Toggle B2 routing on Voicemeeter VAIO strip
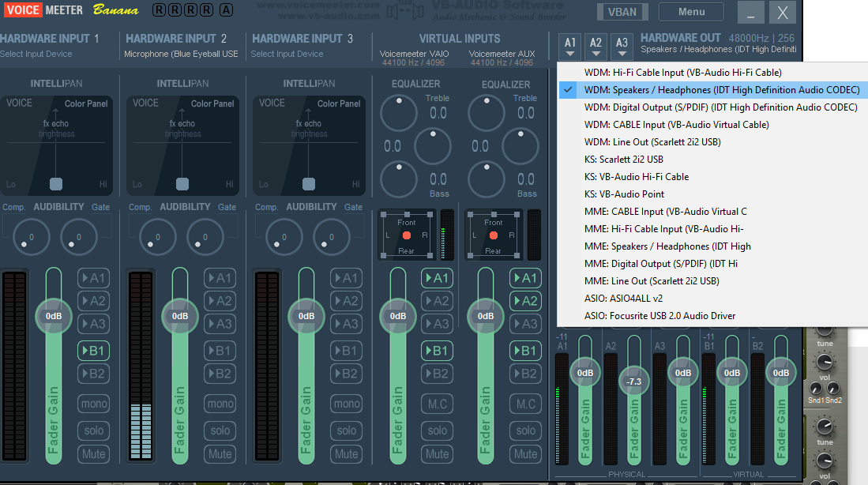868x485 pixels. coord(437,374)
